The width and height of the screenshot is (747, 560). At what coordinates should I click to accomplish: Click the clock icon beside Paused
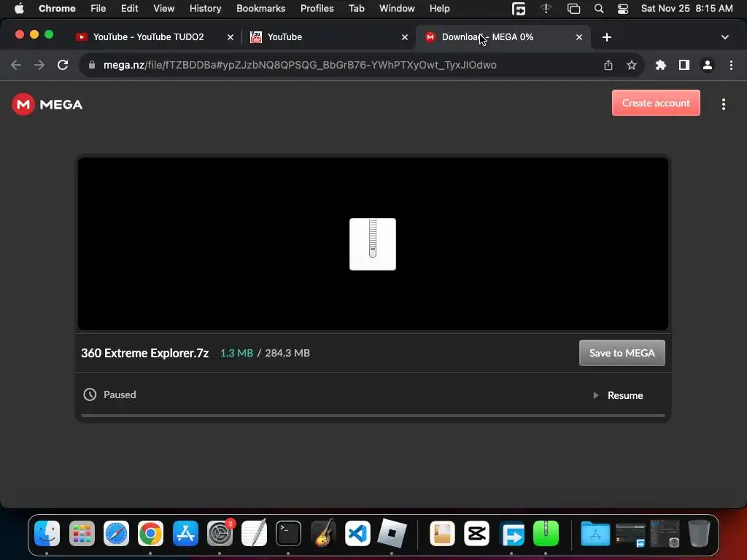(x=90, y=394)
